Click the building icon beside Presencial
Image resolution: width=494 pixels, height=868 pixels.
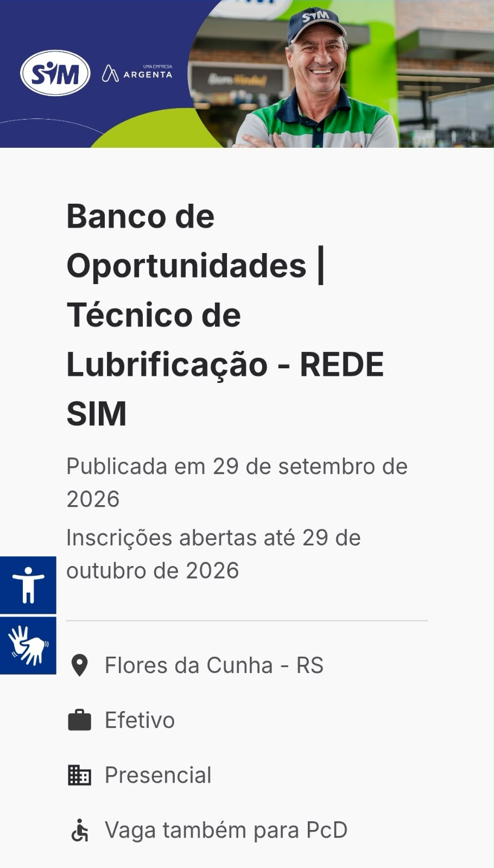coord(79,775)
